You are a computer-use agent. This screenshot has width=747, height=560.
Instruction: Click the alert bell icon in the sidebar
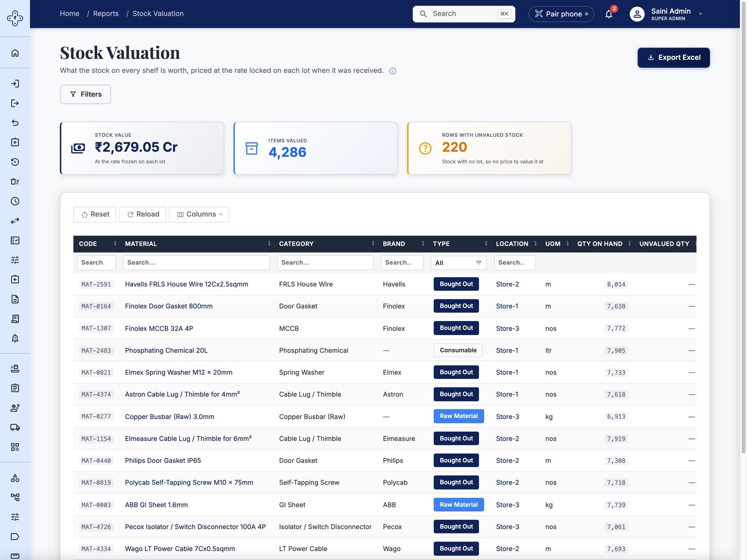15,338
